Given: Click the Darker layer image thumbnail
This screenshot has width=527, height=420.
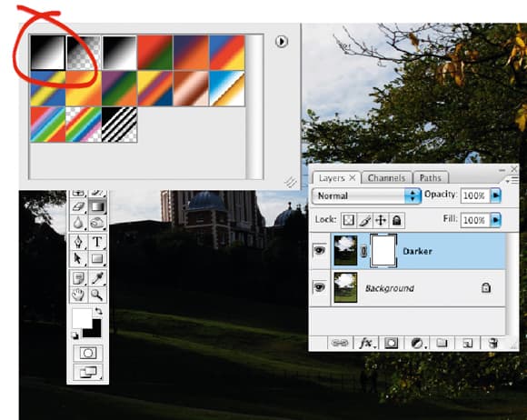Looking at the screenshot, I should [345, 250].
